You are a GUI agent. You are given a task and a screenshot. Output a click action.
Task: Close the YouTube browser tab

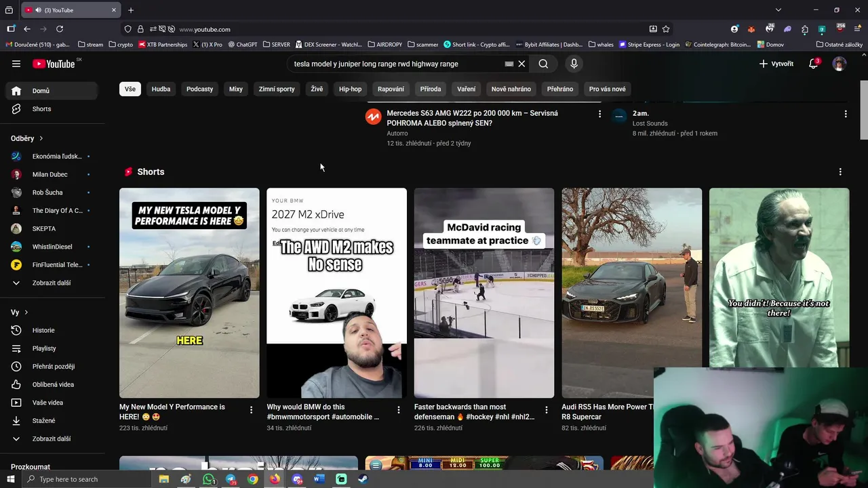click(114, 10)
